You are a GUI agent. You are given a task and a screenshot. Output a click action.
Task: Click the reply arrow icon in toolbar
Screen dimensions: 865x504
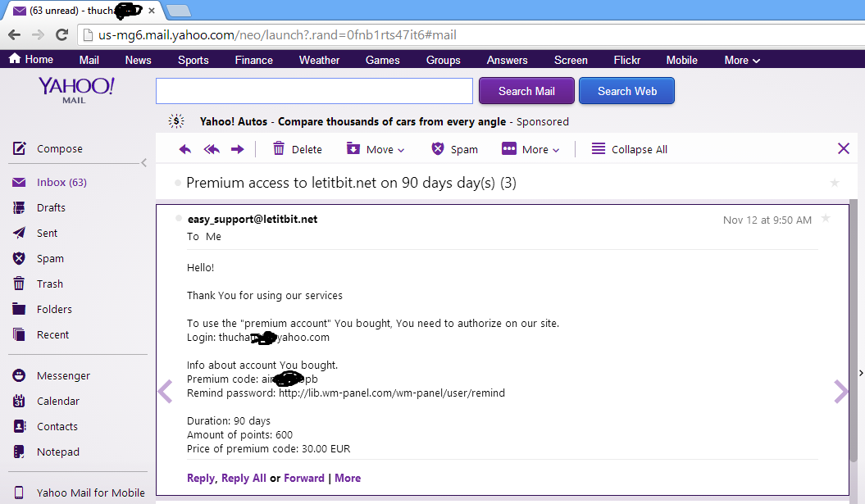(185, 149)
